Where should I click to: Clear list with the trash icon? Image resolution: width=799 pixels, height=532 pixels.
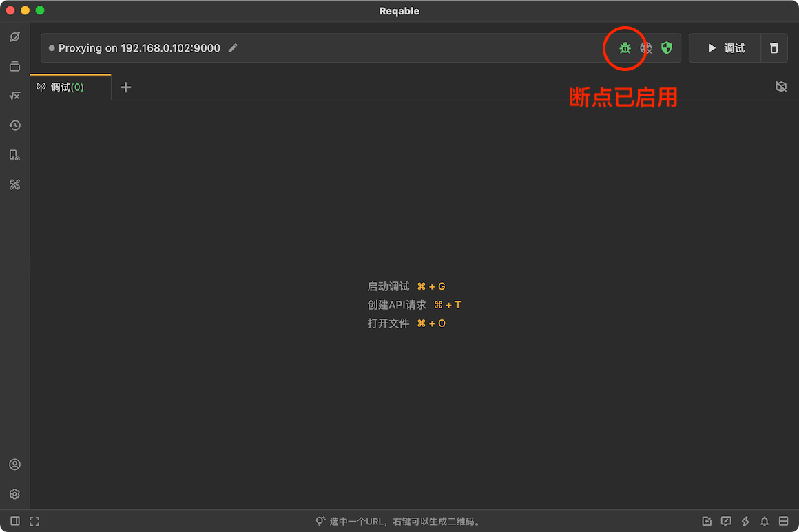(774, 48)
